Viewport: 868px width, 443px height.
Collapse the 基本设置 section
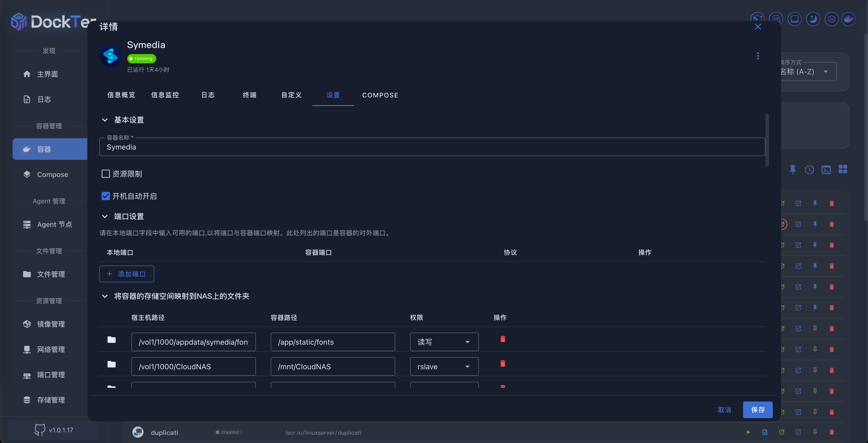coord(105,120)
